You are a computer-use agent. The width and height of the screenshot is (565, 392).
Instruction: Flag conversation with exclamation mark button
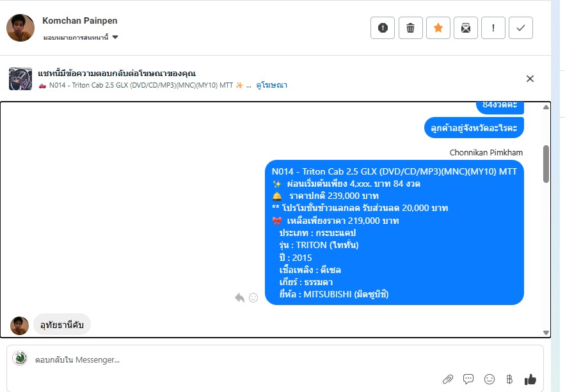pos(493,27)
